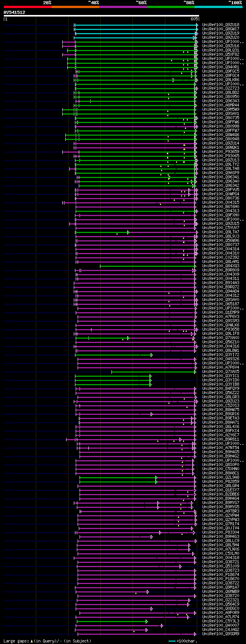
Task: Click the green ~80% identity legend segment
Action: tap(170, 7)
